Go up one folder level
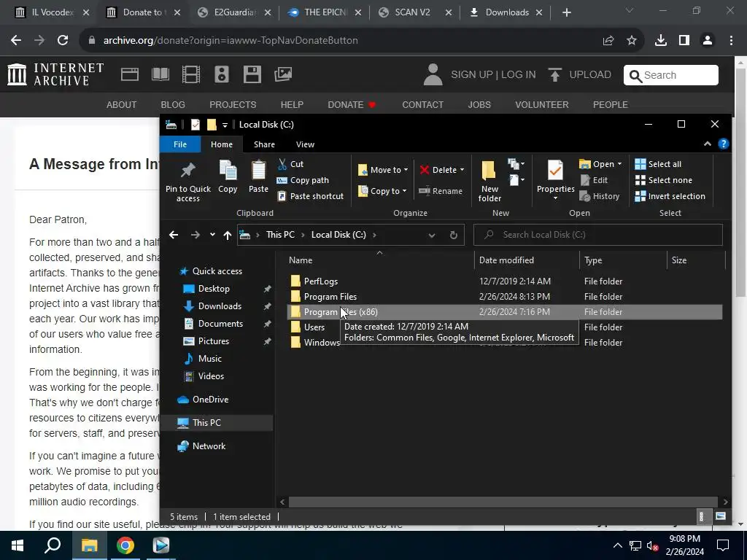747x560 pixels. coord(228,235)
